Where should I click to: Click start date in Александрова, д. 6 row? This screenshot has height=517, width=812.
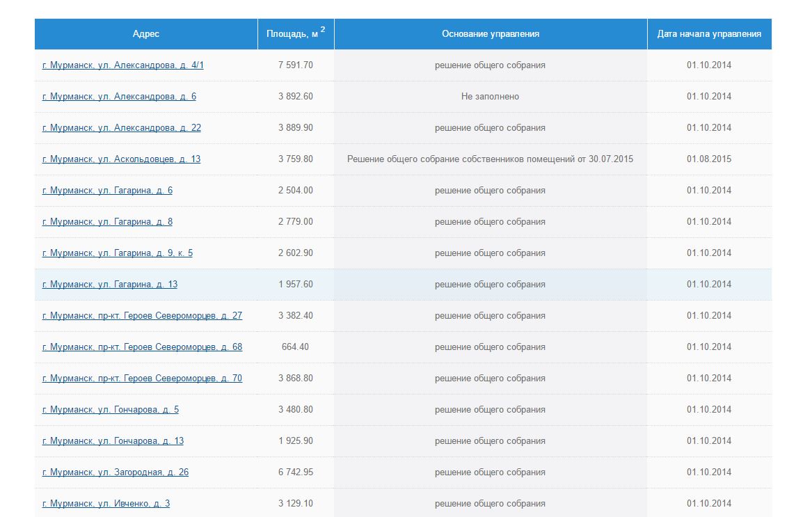[x=710, y=96]
